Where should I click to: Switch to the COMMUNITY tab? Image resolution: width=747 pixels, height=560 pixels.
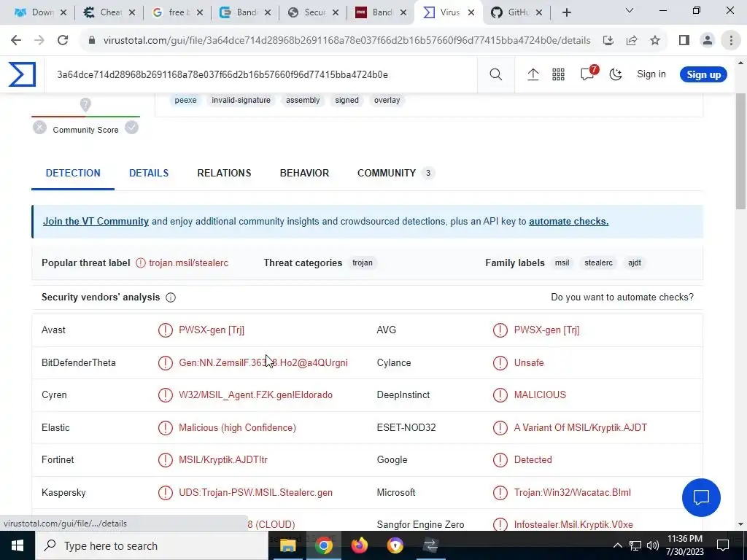pyautogui.click(x=395, y=173)
